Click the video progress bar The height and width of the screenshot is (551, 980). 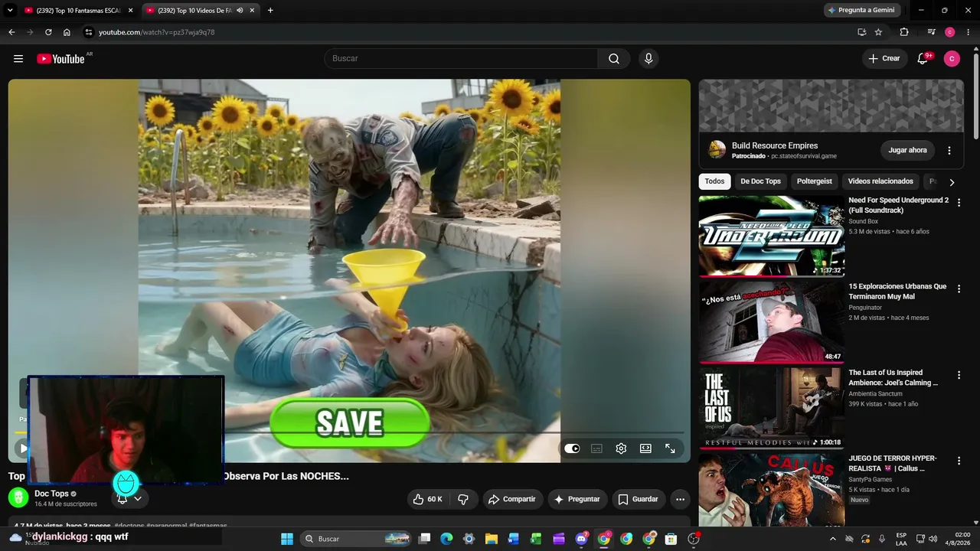pyautogui.click(x=349, y=433)
